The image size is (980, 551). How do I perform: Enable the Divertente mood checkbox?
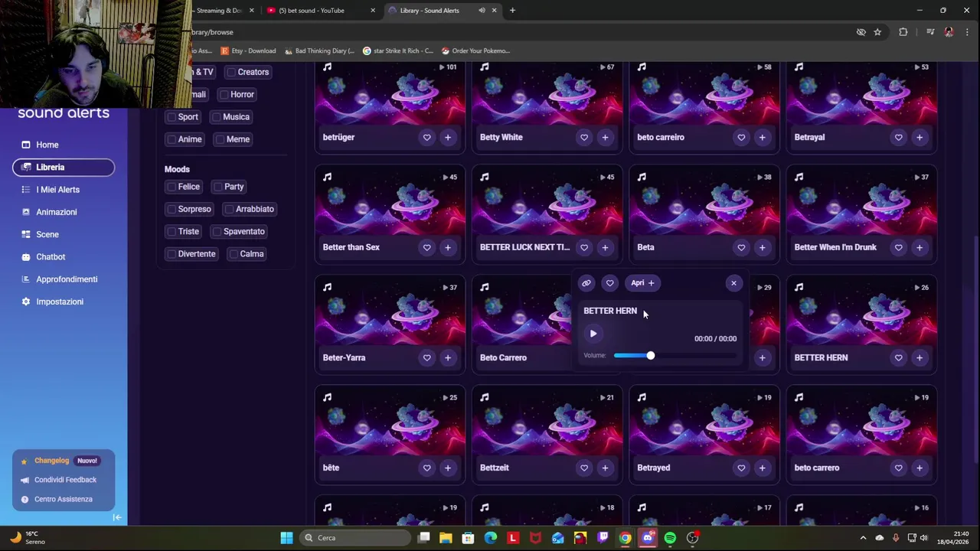click(171, 254)
